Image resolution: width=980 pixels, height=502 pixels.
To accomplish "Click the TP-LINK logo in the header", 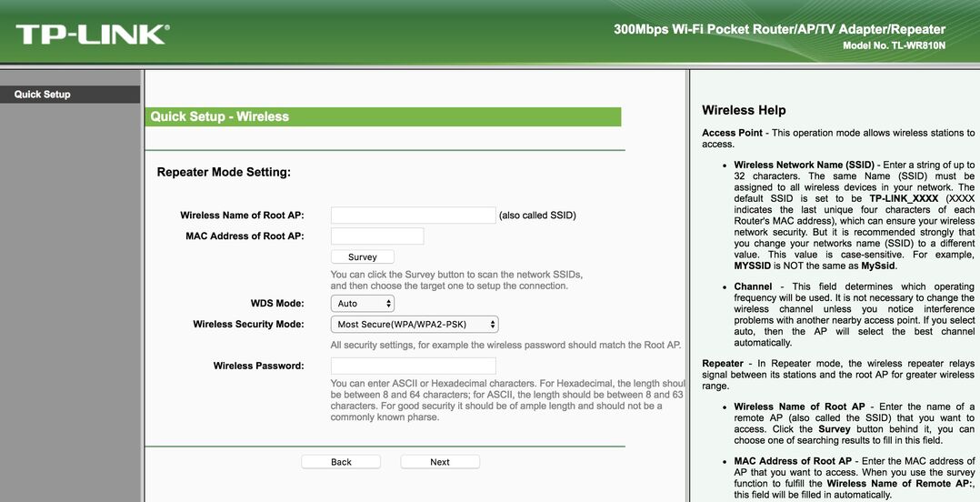I will click(x=92, y=34).
